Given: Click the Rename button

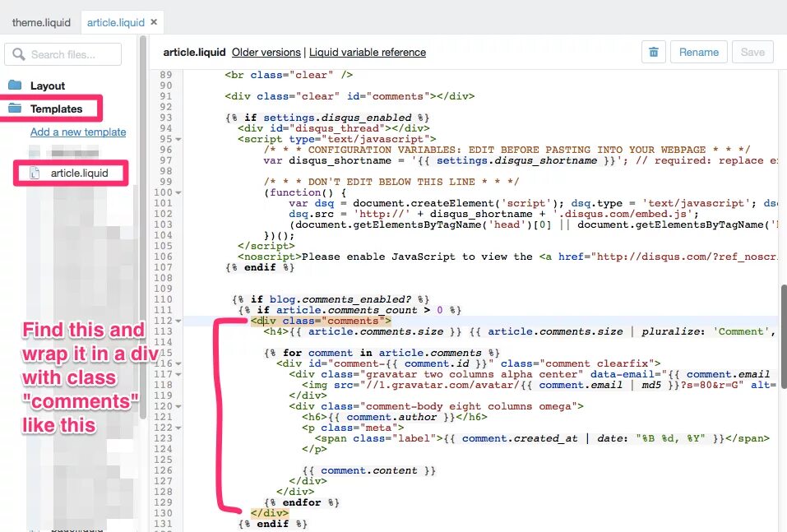Looking at the screenshot, I should pos(699,52).
